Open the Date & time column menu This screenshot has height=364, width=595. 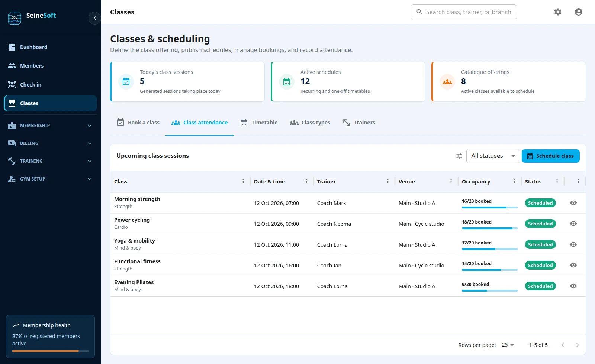pyautogui.click(x=306, y=181)
